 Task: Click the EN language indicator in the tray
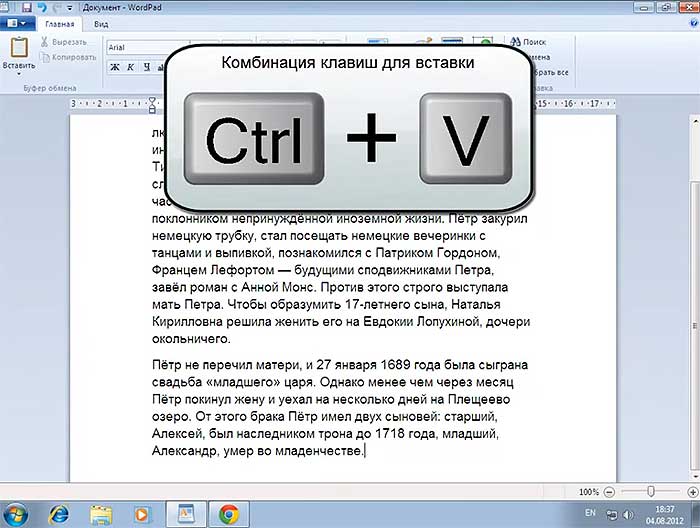tap(590, 513)
